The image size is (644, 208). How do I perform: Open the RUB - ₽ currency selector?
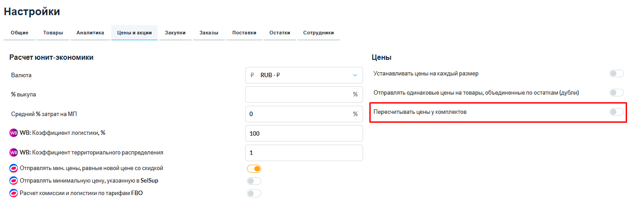coord(304,75)
